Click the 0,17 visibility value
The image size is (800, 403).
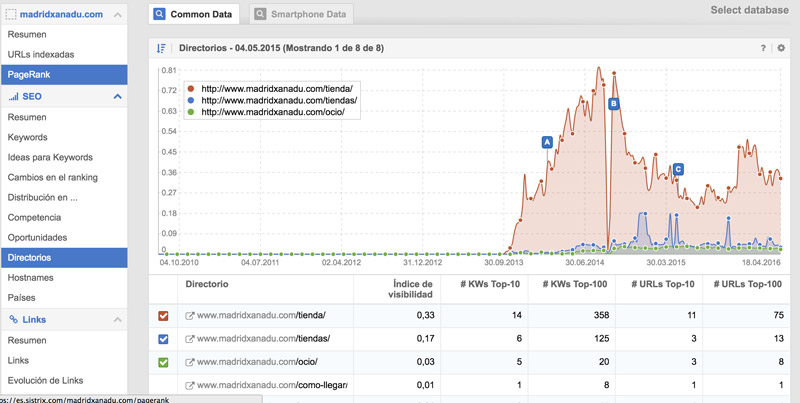pyautogui.click(x=426, y=339)
